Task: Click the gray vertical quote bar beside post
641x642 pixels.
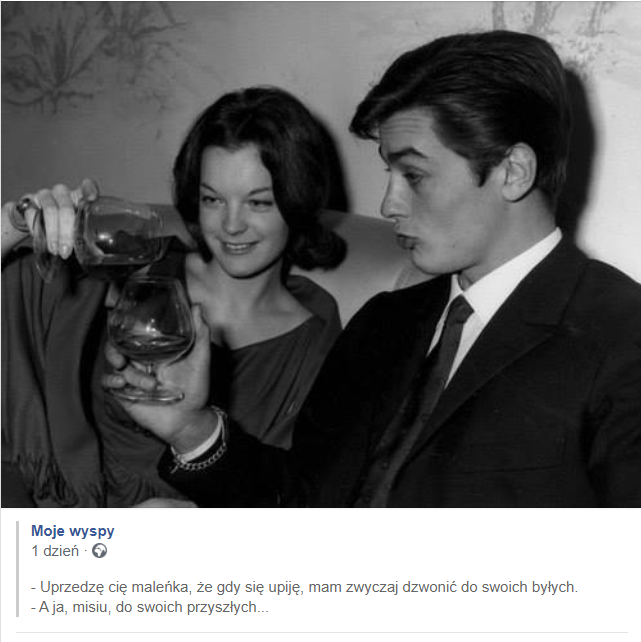Action: [x=18, y=569]
